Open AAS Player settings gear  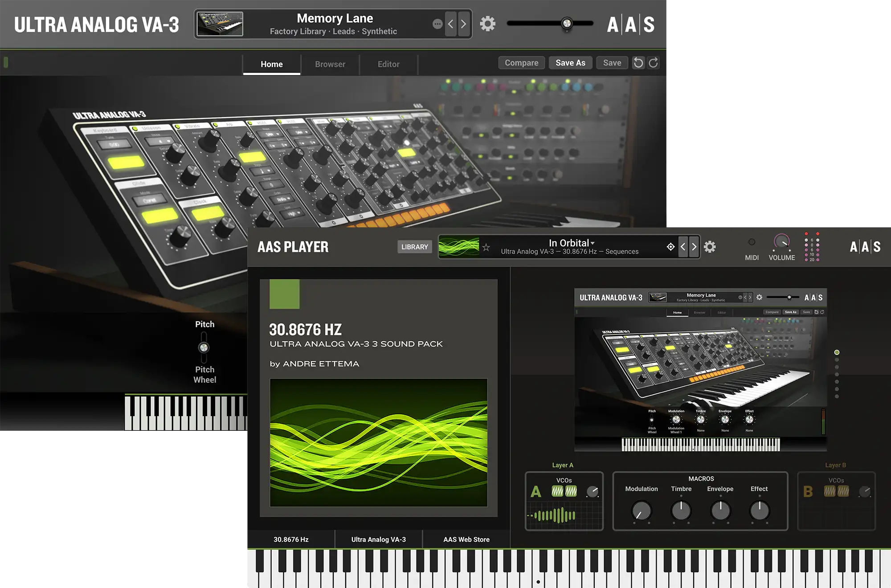coord(710,247)
